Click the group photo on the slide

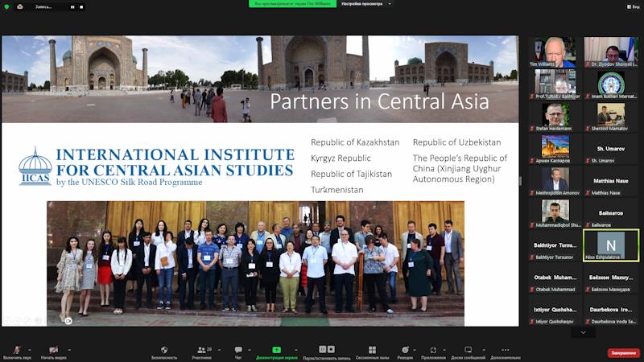[255, 264]
